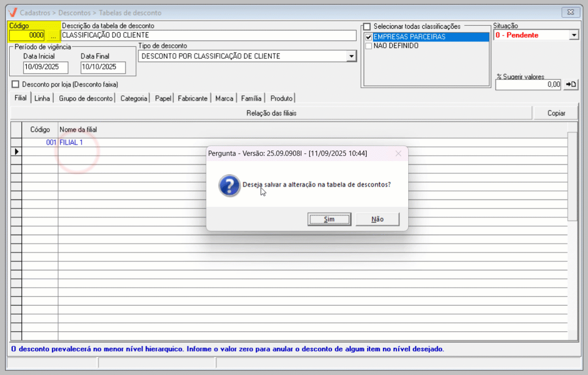This screenshot has width=588, height=375.
Task: Click the ellipsis lookup button beside Código
Action: [x=53, y=35]
